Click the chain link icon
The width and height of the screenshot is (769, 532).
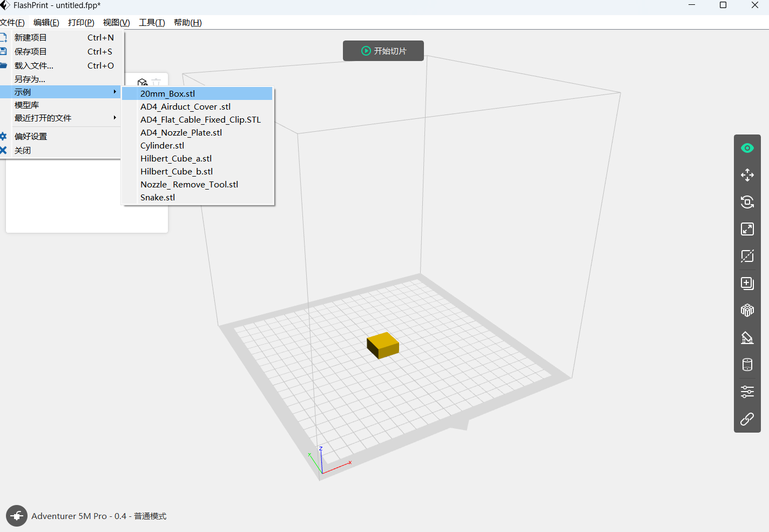[x=747, y=419]
